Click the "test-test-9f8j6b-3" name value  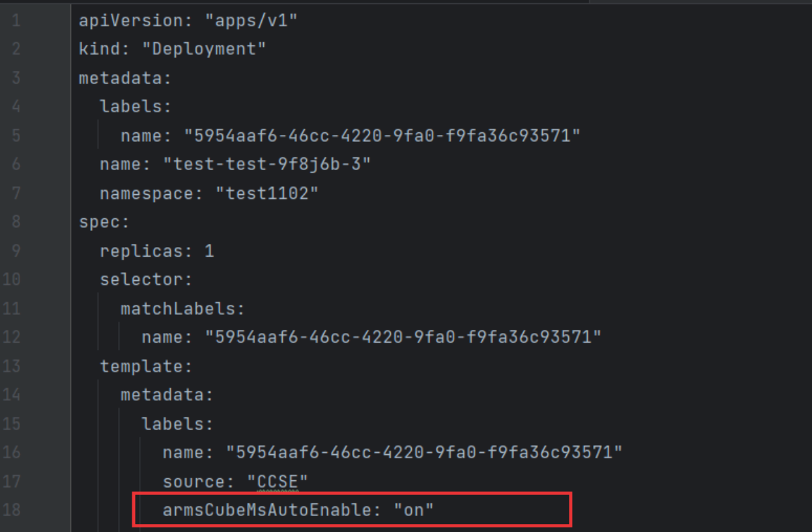point(267,164)
